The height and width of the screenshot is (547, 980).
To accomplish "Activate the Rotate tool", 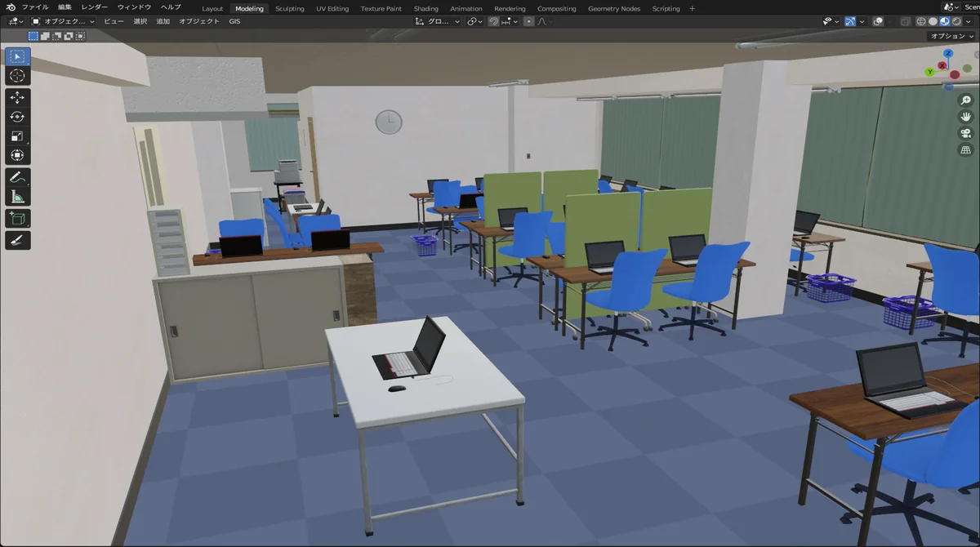I will 17,117.
